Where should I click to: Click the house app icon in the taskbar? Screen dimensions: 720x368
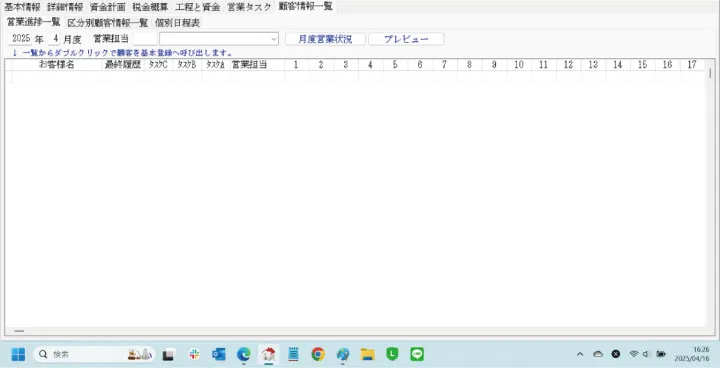[268, 354]
